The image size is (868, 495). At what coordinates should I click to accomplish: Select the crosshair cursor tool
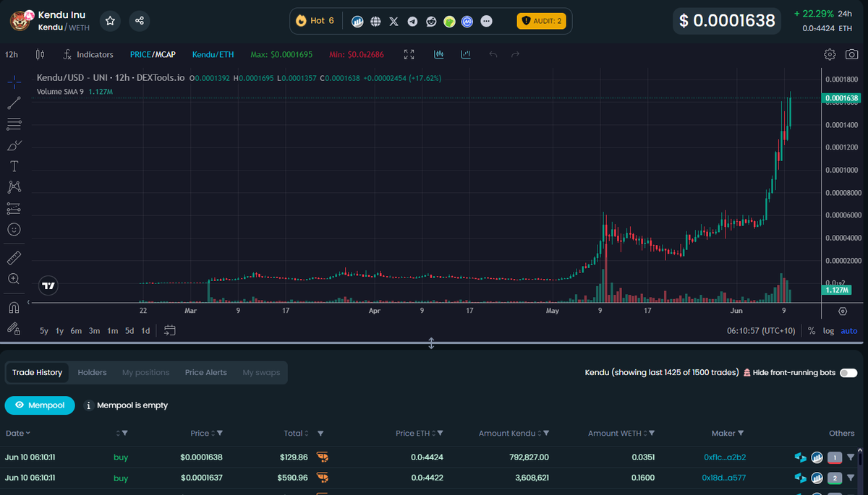click(14, 82)
